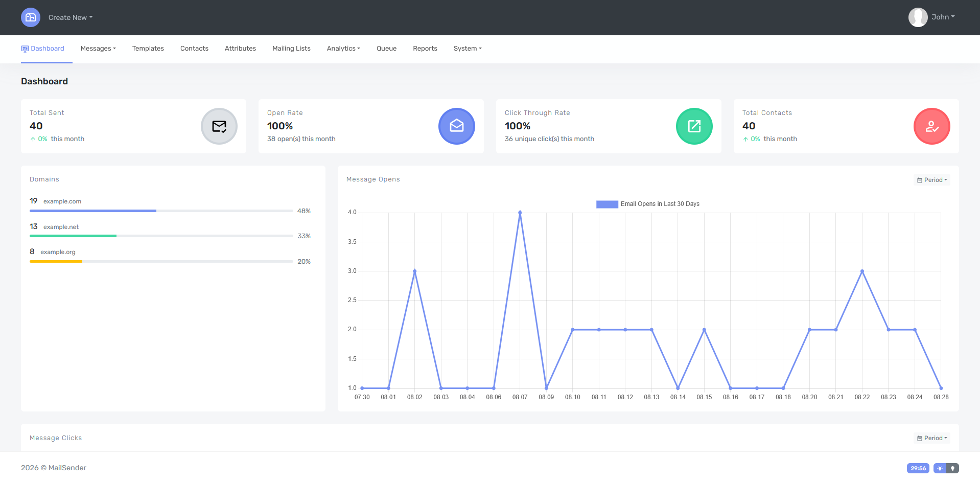Click the 08.22 data point on chart
Image resolution: width=980 pixels, height=482 pixels.
pyautogui.click(x=862, y=271)
